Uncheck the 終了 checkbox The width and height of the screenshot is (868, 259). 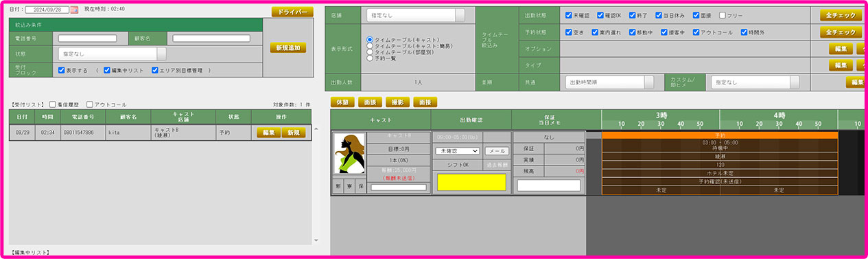[x=633, y=15]
